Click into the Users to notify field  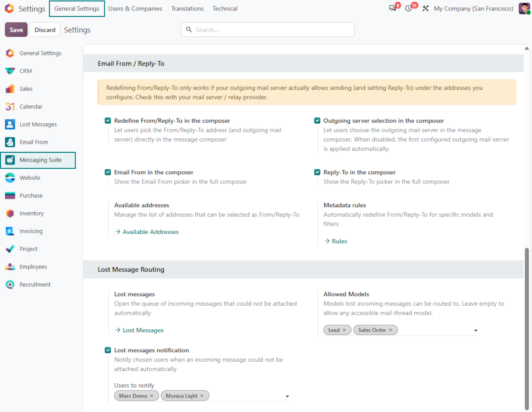[x=202, y=396]
